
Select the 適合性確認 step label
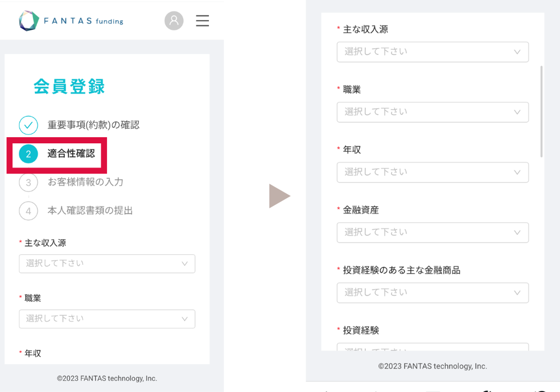(x=71, y=153)
